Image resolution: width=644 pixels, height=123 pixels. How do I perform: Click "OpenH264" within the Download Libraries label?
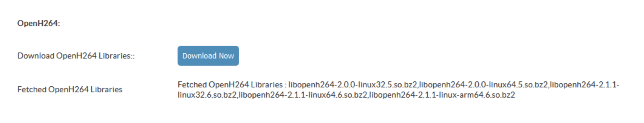[x=76, y=56]
